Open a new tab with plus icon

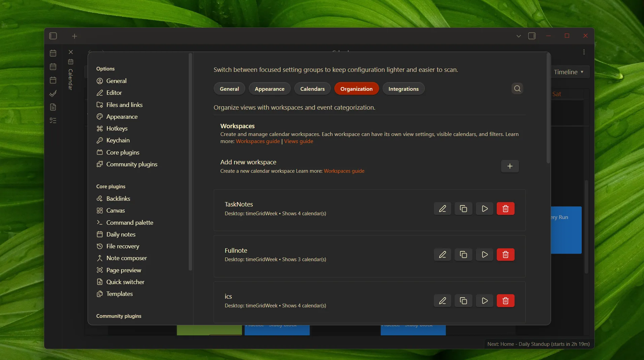(74, 36)
